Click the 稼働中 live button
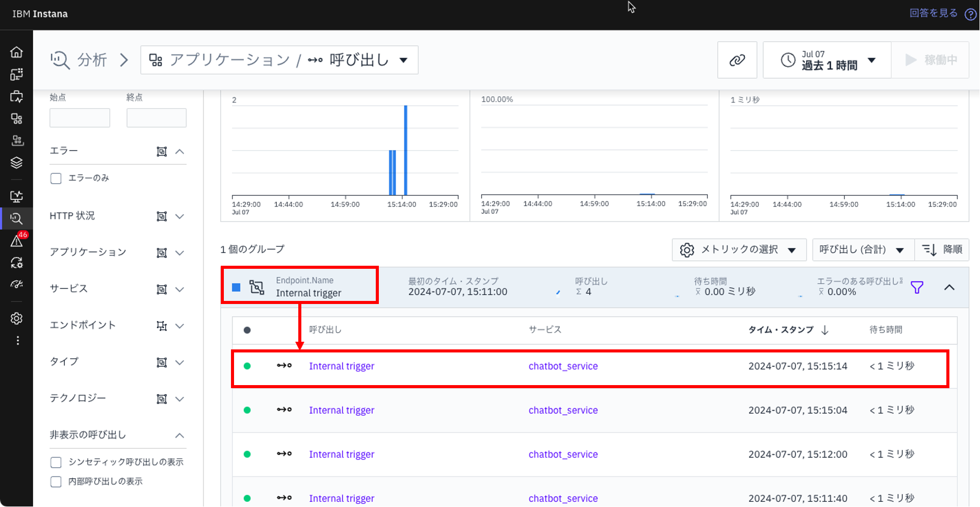This screenshot has width=980, height=507. point(930,60)
